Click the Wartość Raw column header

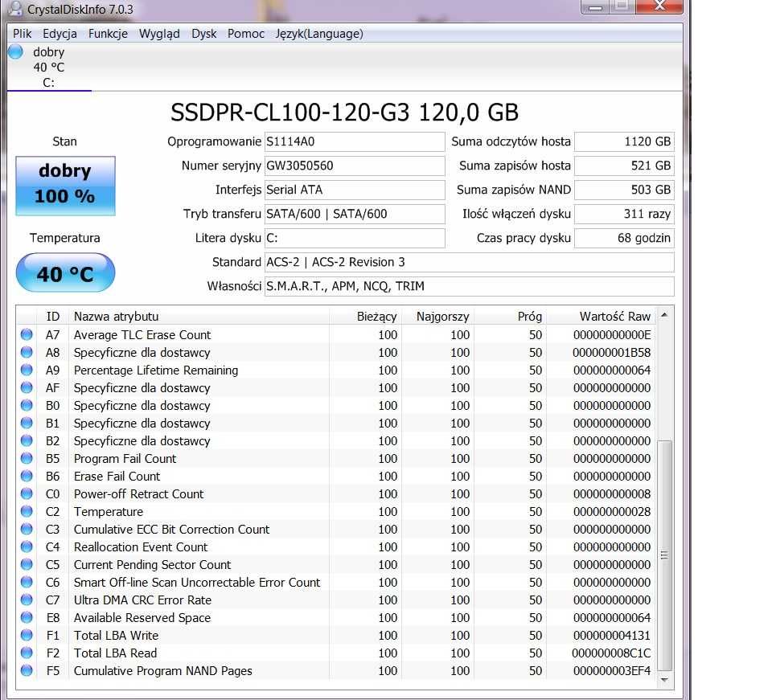click(x=602, y=317)
